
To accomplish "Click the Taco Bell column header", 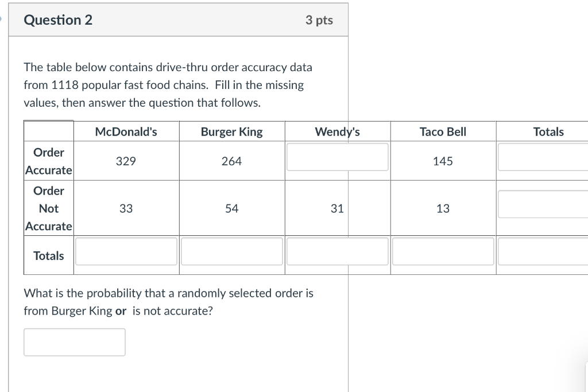I will click(443, 131).
